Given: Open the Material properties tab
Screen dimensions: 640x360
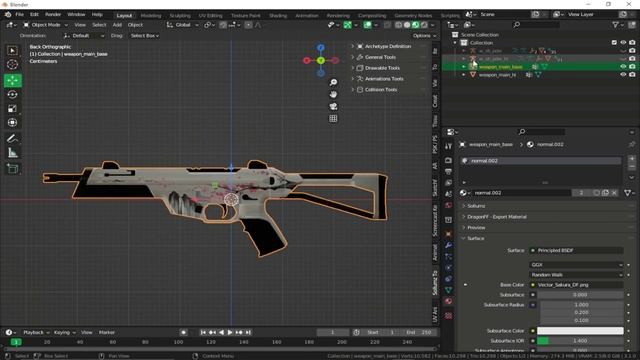Looking at the screenshot, I should (x=448, y=301).
